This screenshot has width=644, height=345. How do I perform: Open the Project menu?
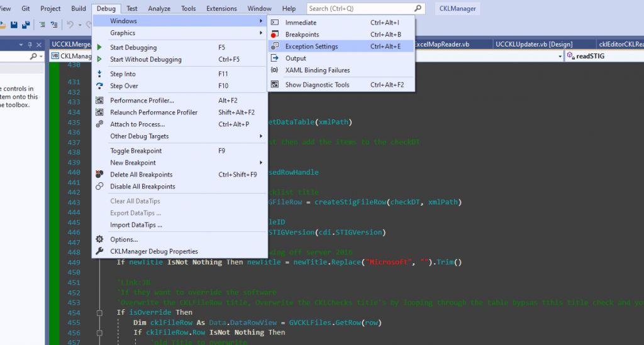50,9
